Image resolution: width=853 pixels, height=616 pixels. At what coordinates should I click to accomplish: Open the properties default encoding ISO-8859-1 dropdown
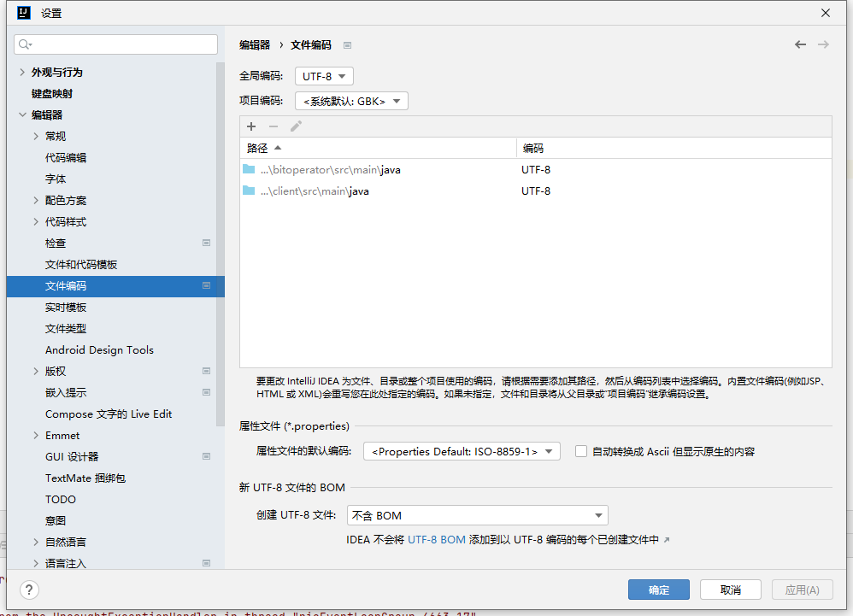(x=462, y=451)
